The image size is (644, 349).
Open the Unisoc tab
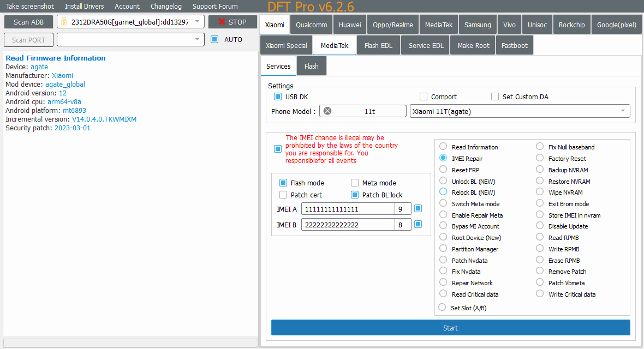(537, 25)
